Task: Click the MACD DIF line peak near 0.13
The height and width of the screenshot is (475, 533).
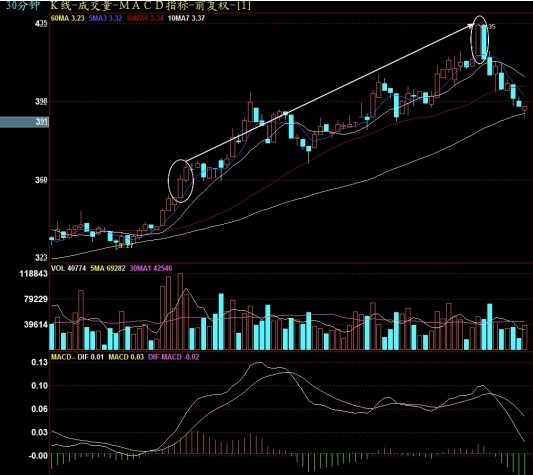Action: (258, 363)
